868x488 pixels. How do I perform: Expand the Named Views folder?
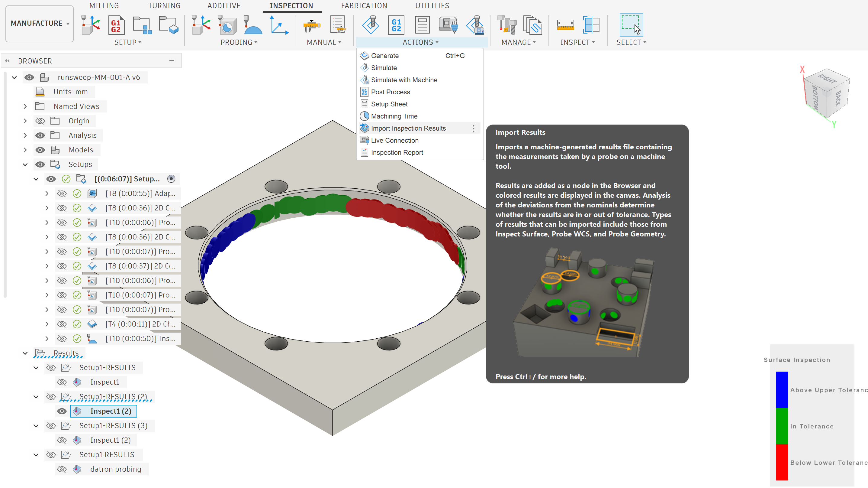(x=25, y=106)
